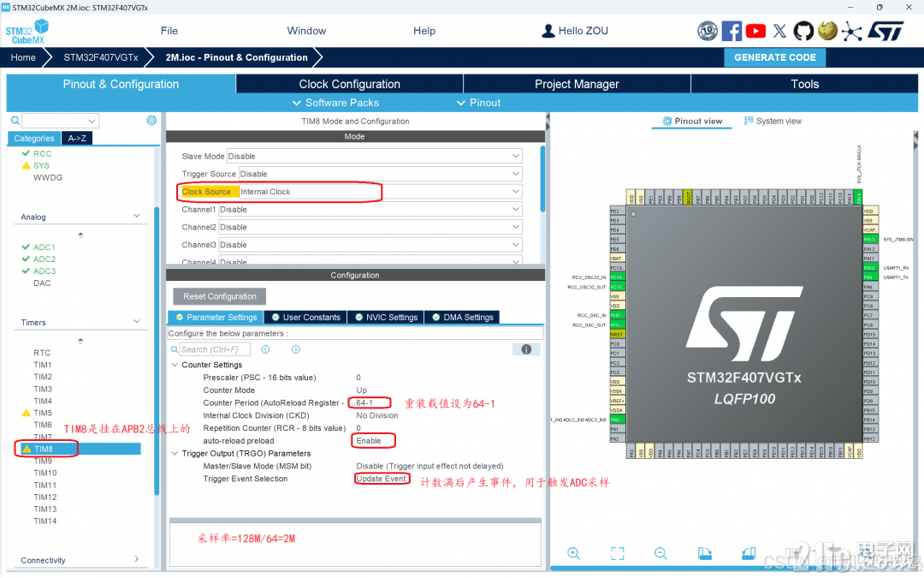The image size is (924, 578).
Task: Open the parameter info icon
Action: point(526,349)
